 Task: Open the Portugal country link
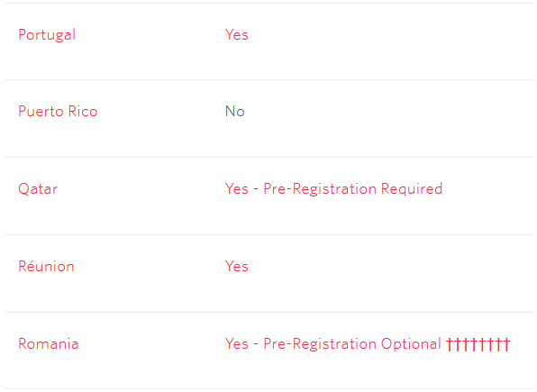[x=47, y=35]
